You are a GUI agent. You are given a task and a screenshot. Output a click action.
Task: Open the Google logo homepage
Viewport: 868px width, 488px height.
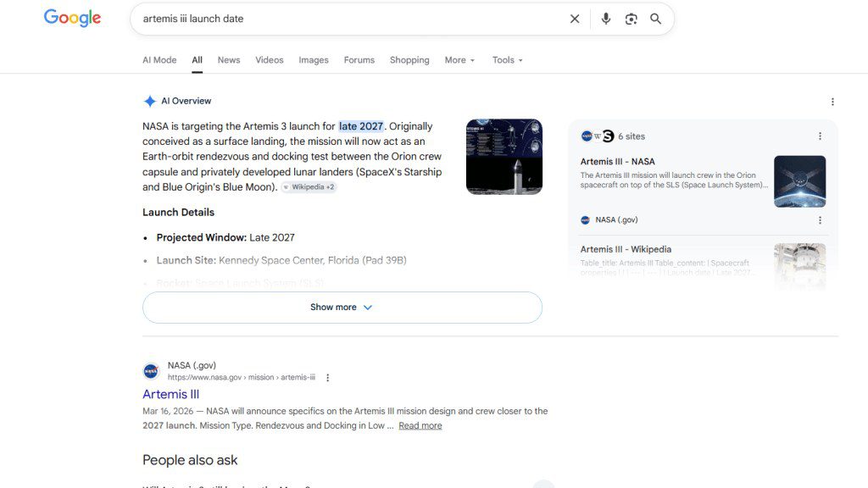(73, 19)
